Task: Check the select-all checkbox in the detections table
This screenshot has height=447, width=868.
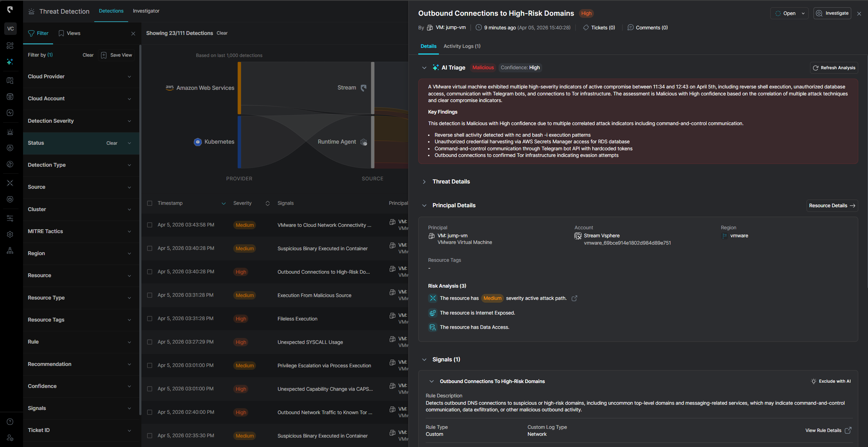Action: [150, 203]
